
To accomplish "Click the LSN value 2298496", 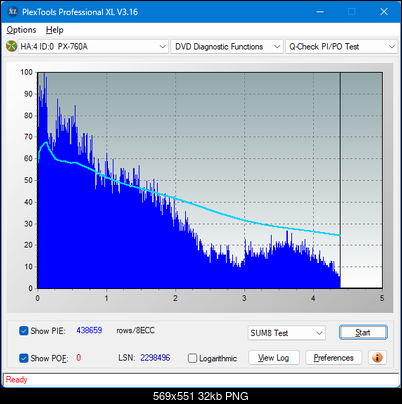I will (x=155, y=358).
